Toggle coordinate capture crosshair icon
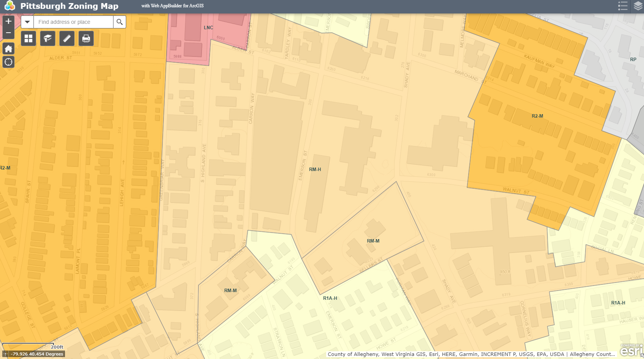644x359 pixels. (x=5, y=354)
